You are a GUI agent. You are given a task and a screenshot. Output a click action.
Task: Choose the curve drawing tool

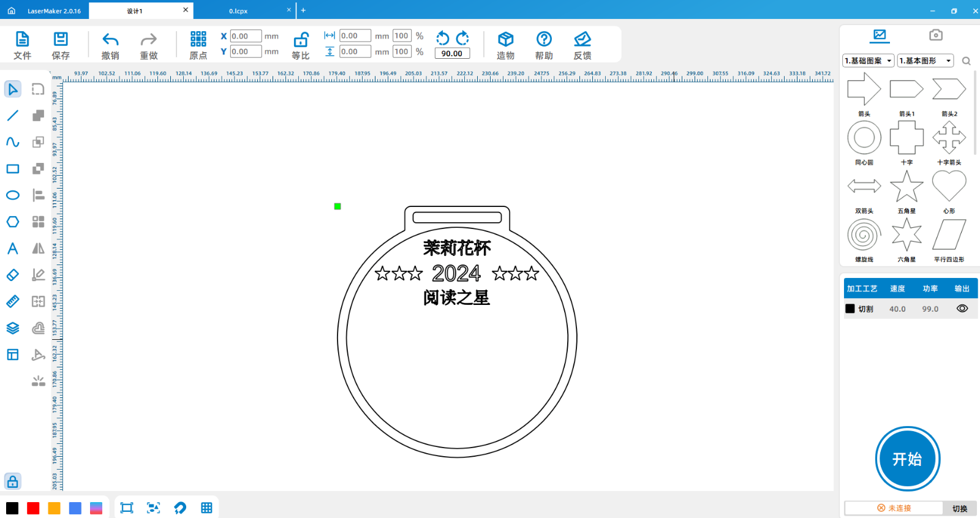point(13,142)
